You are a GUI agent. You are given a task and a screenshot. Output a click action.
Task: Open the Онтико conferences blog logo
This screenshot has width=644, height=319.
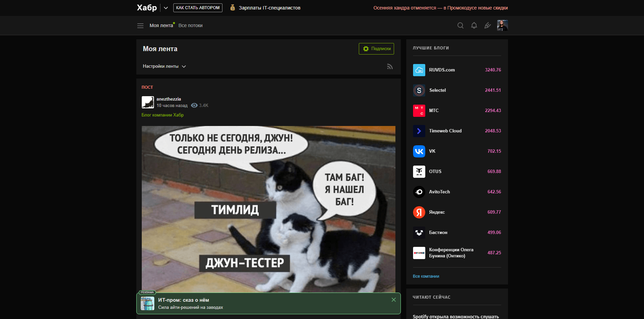(419, 253)
